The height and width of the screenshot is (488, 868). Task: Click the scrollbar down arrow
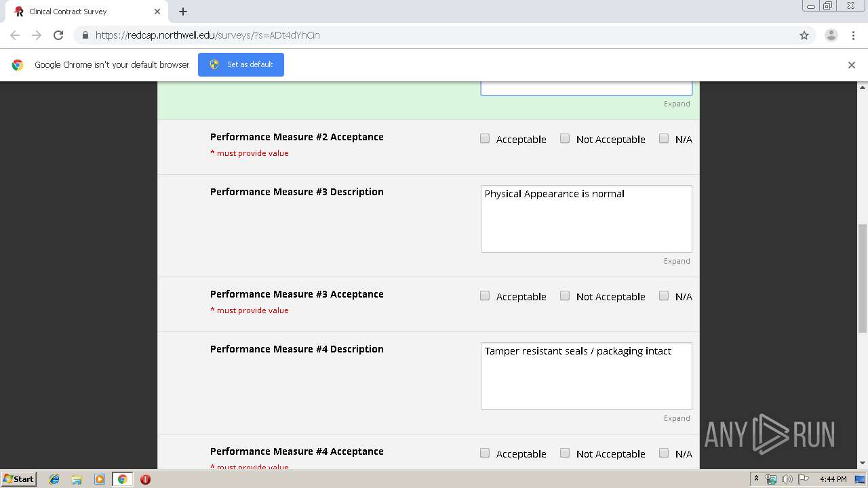click(x=863, y=464)
